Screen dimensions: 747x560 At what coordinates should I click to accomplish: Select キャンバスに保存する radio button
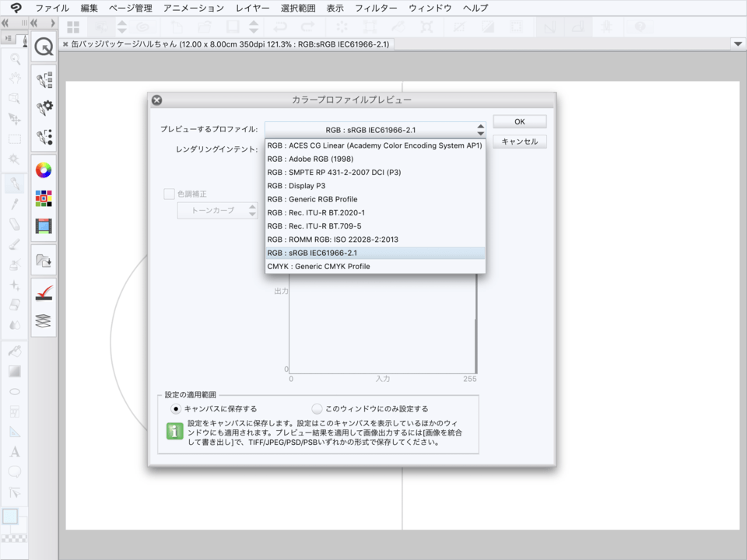pos(176,408)
